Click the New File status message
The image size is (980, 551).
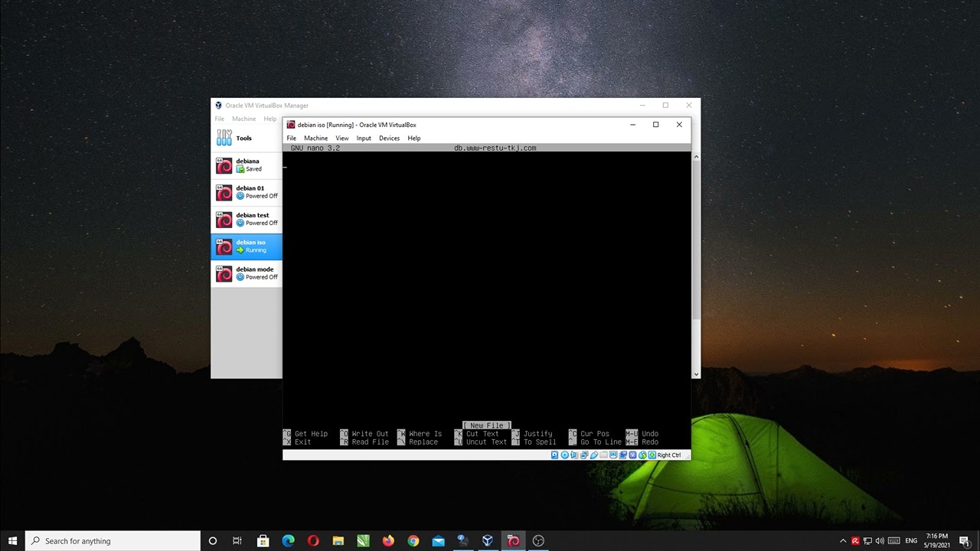[487, 425]
